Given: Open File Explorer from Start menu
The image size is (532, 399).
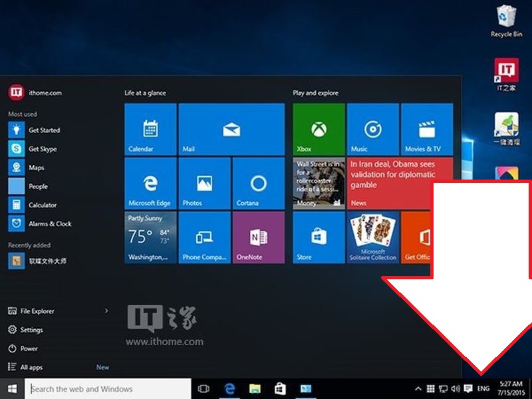Looking at the screenshot, I should point(37,311).
